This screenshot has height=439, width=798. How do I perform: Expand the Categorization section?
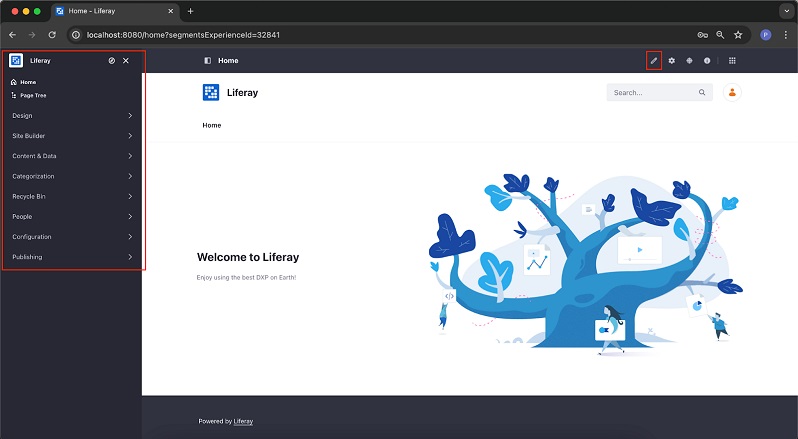click(72, 176)
